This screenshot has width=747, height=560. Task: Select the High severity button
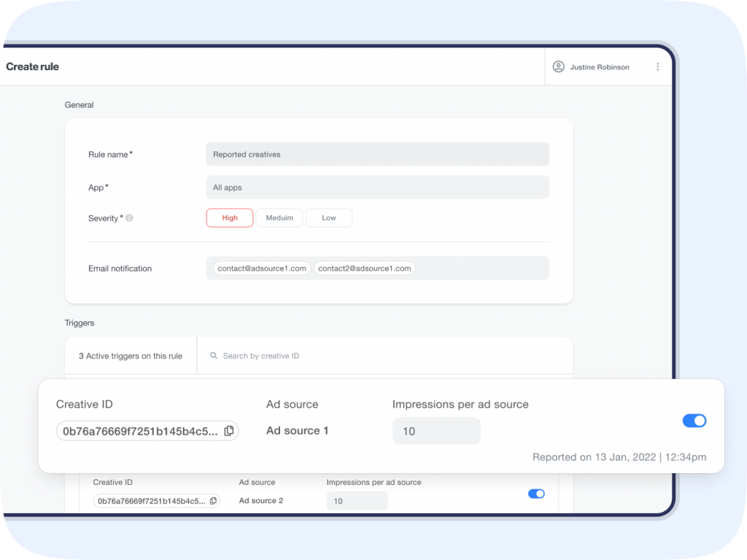229,217
